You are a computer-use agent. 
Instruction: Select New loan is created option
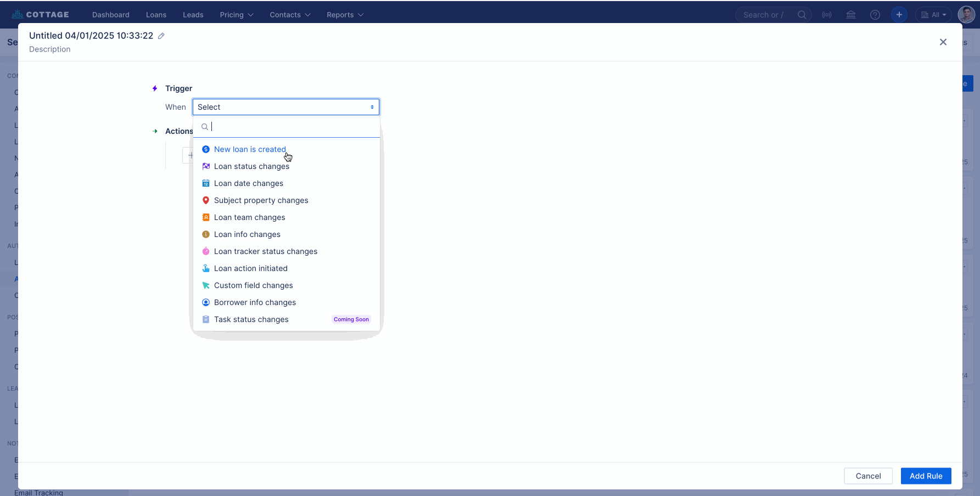[287, 149]
